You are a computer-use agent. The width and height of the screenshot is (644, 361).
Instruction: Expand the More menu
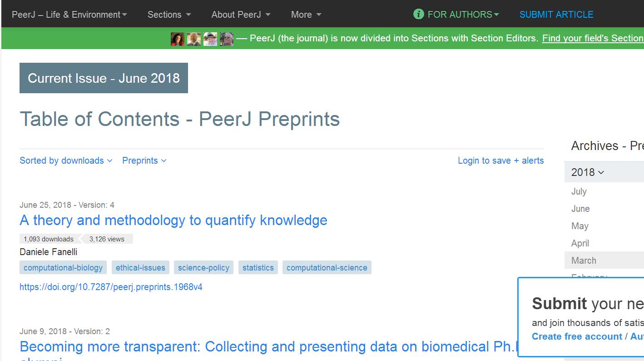tap(306, 15)
